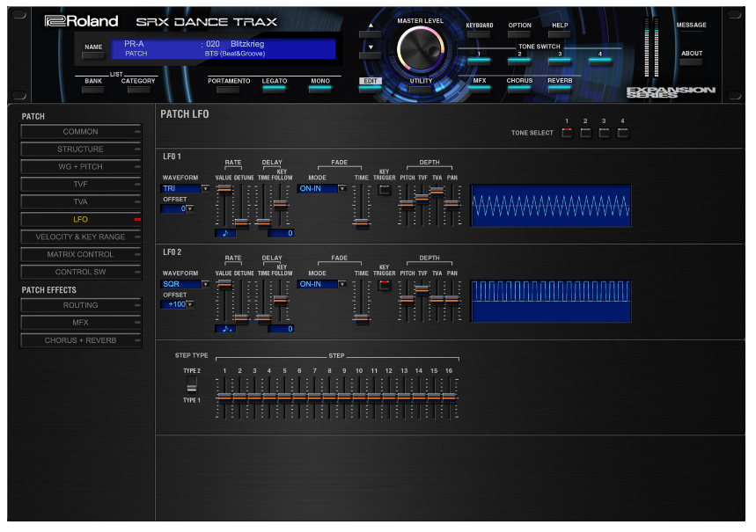Select Tone 2 button

(x=585, y=133)
